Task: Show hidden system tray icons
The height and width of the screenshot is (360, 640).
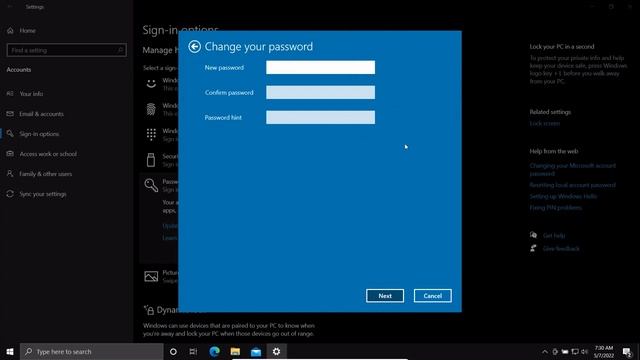Action: [544, 351]
